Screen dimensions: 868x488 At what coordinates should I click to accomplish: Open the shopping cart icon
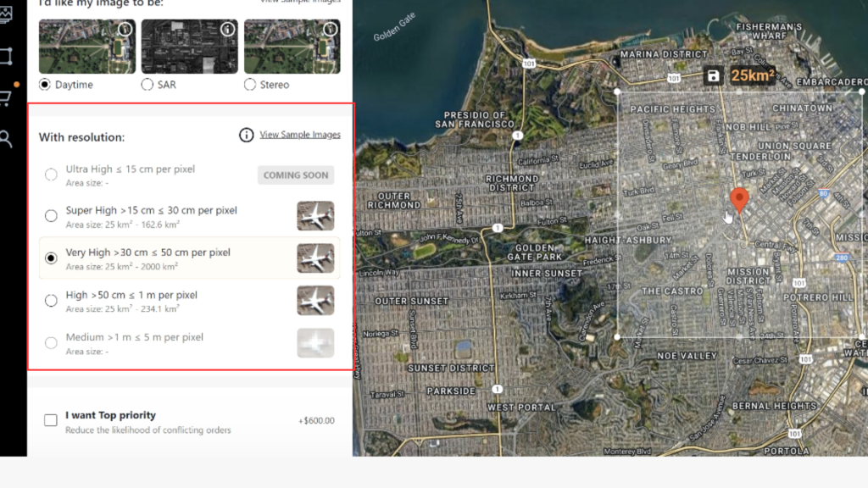tap(6, 98)
